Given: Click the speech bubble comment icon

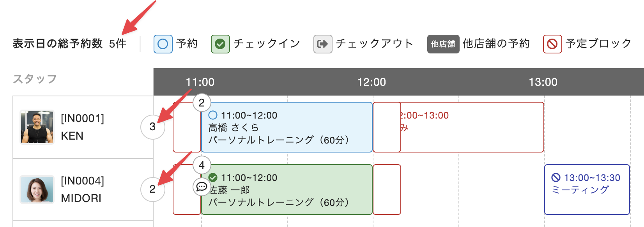Looking at the screenshot, I should pyautogui.click(x=202, y=187).
